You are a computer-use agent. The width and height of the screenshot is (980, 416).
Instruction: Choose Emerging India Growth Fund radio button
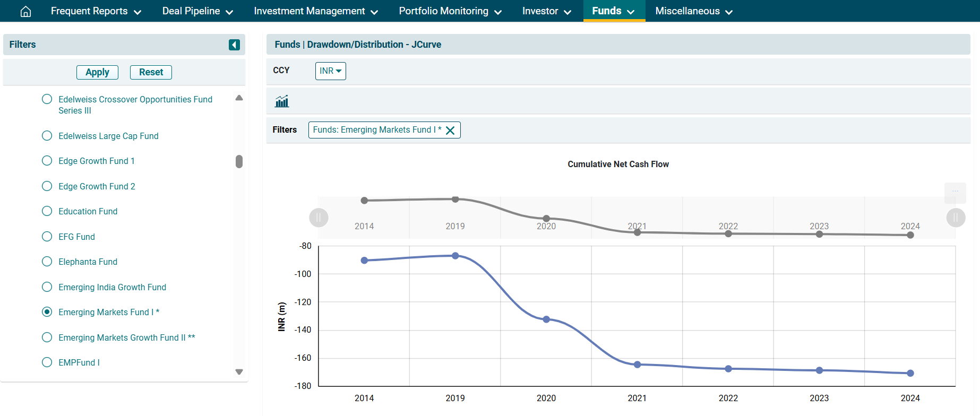tap(47, 287)
